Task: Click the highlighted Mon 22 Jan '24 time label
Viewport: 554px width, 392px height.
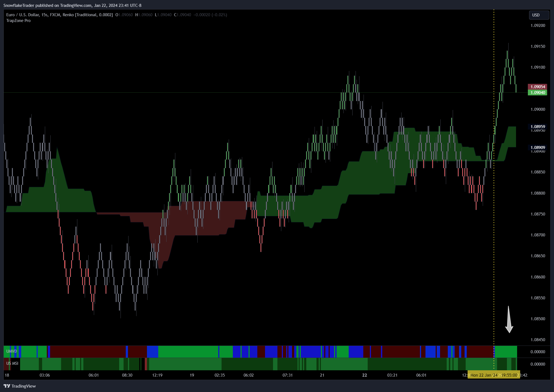Action: click(x=494, y=375)
